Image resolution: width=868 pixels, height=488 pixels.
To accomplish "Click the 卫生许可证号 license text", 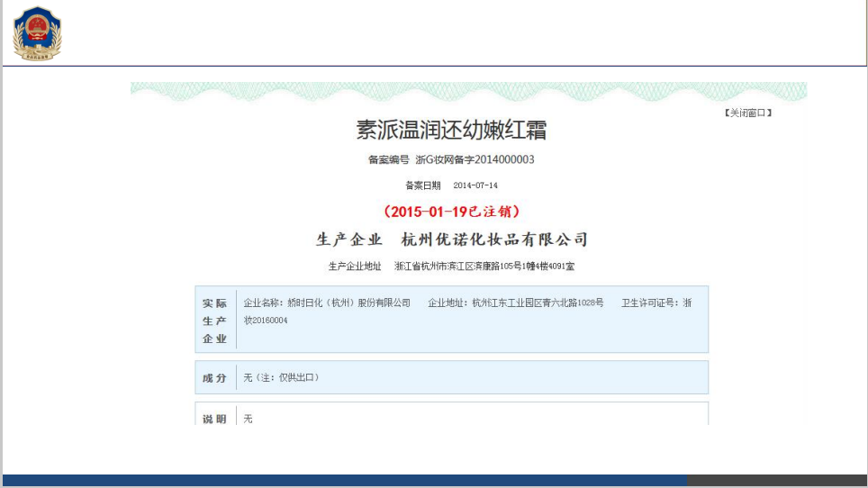I will [656, 303].
